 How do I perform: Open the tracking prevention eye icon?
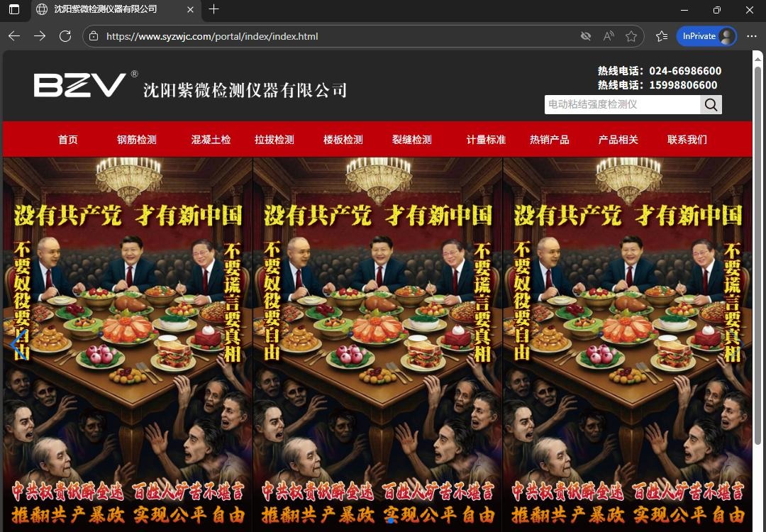(x=586, y=36)
